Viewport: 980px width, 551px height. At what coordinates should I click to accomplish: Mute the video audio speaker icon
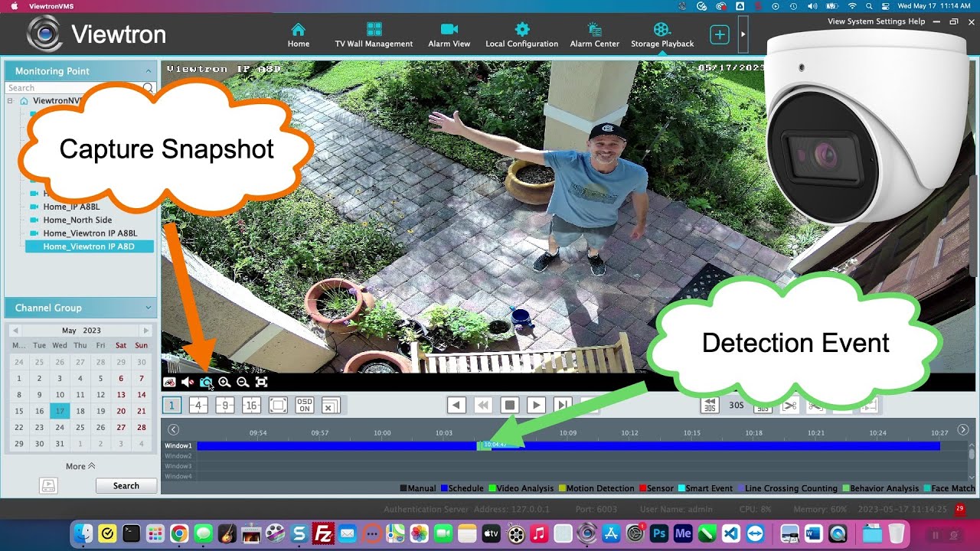tap(188, 382)
